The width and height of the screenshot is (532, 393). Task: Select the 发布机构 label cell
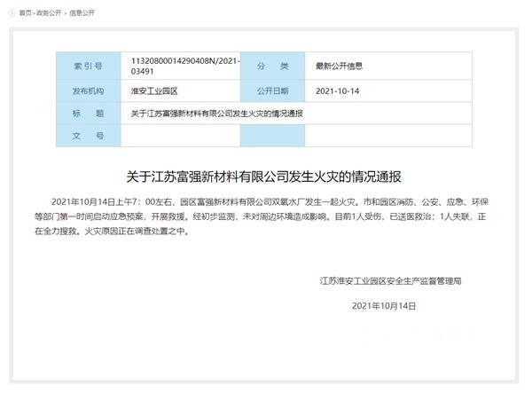(x=88, y=91)
